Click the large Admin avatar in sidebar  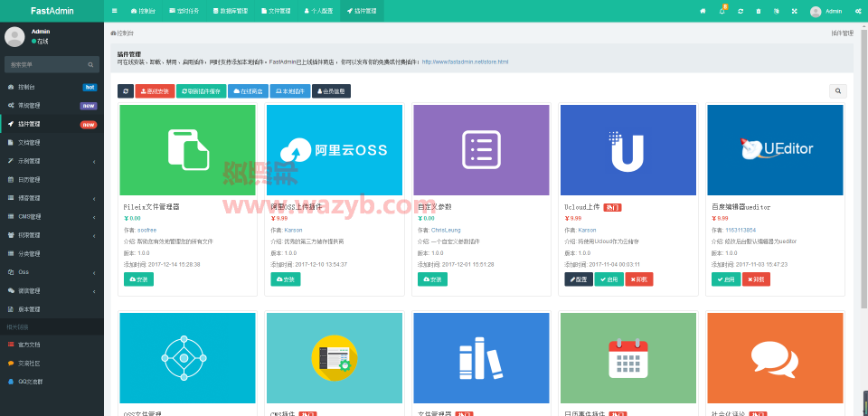pyautogui.click(x=14, y=36)
